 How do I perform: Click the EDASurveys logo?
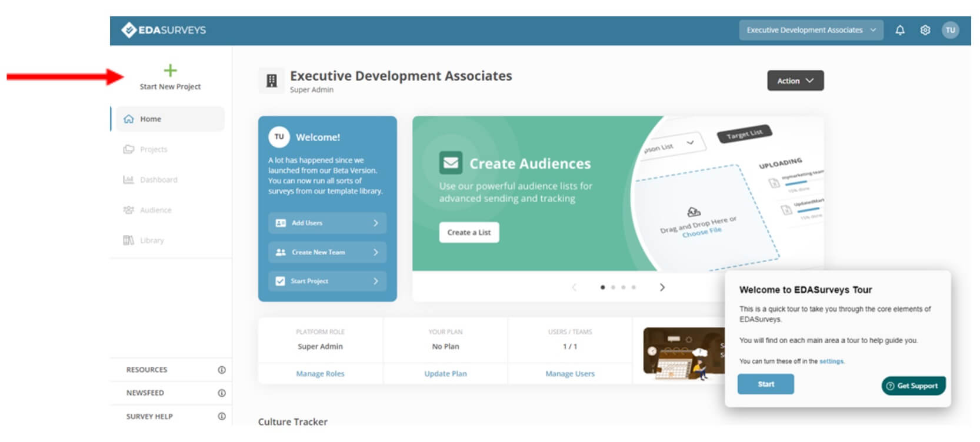click(164, 30)
